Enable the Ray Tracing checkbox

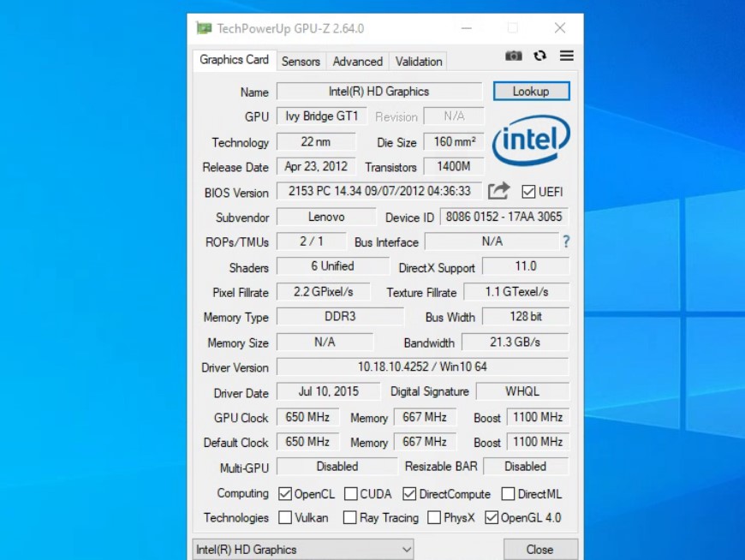pos(349,518)
